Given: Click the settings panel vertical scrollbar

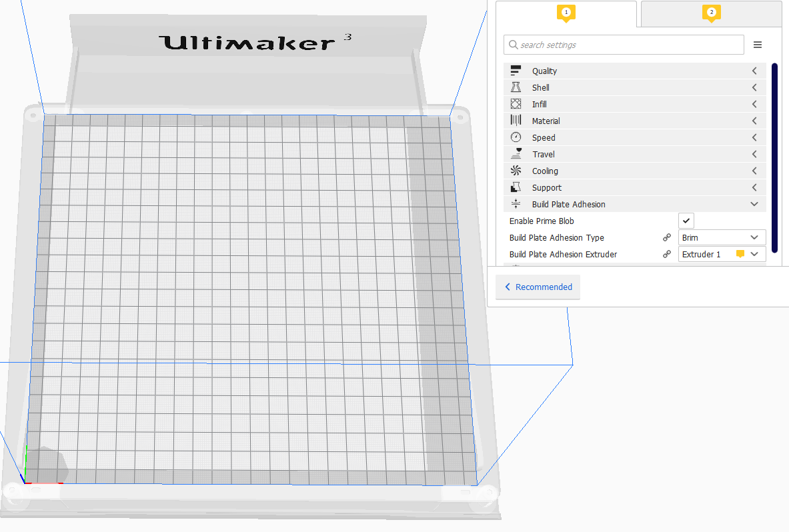Looking at the screenshot, I should tap(774, 157).
